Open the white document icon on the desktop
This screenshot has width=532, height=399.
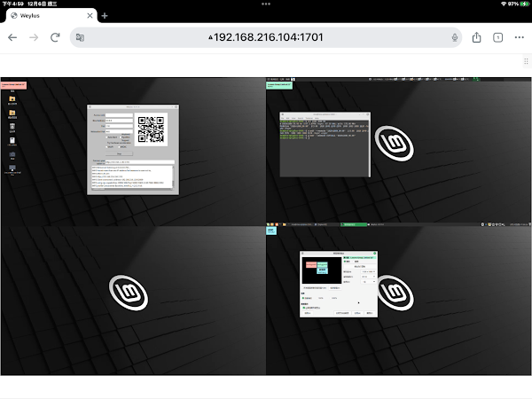click(x=12, y=140)
